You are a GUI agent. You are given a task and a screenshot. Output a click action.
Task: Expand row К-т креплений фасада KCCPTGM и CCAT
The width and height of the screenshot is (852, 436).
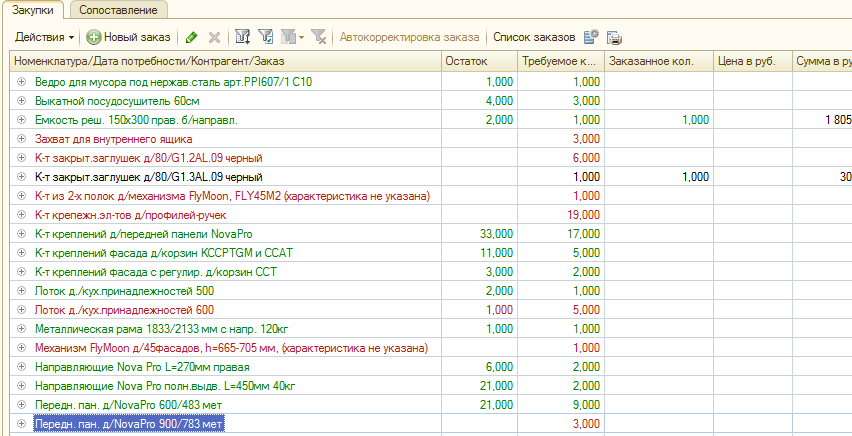(21, 253)
